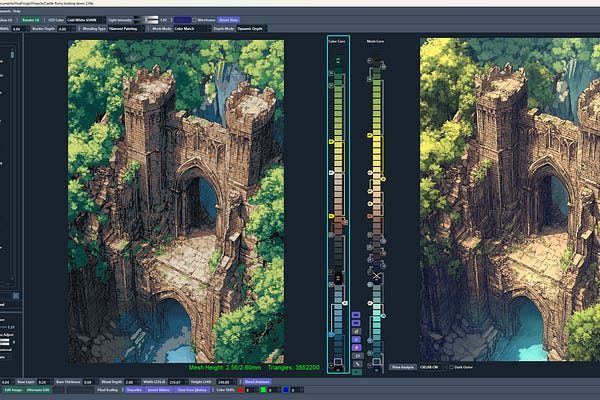Screen dimensions: 600x400
Task: Click the crossed-out icon on Mesh Core slider
Action: coord(377,276)
